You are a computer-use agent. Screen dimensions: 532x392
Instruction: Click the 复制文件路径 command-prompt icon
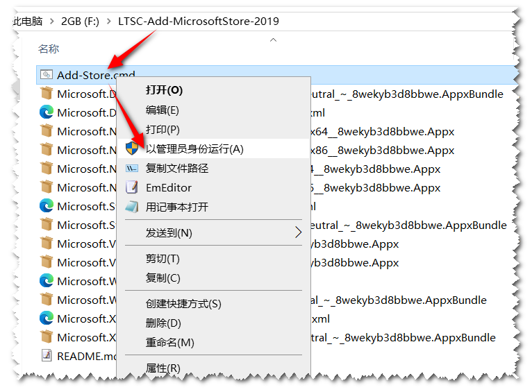click(x=132, y=168)
